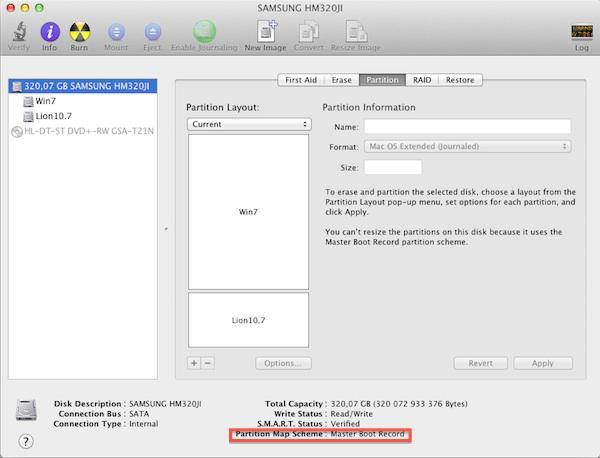
Task: Open disk Info from toolbar
Action: pos(49,31)
